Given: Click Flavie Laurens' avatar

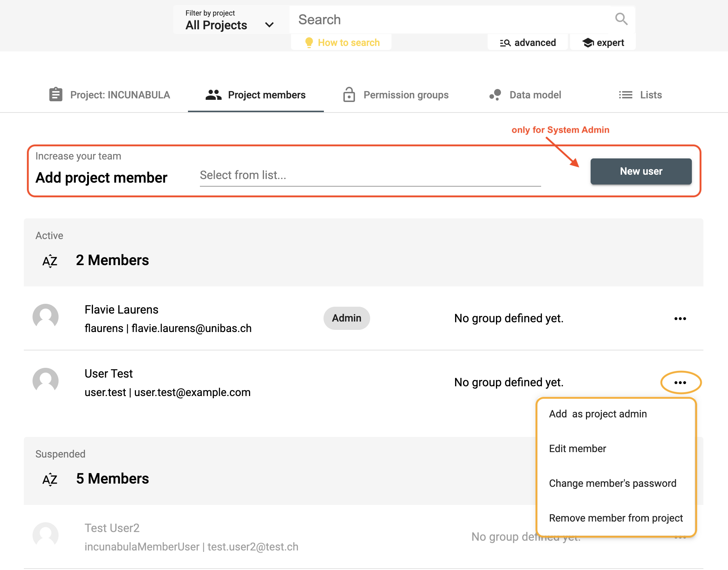Looking at the screenshot, I should pos(46,317).
